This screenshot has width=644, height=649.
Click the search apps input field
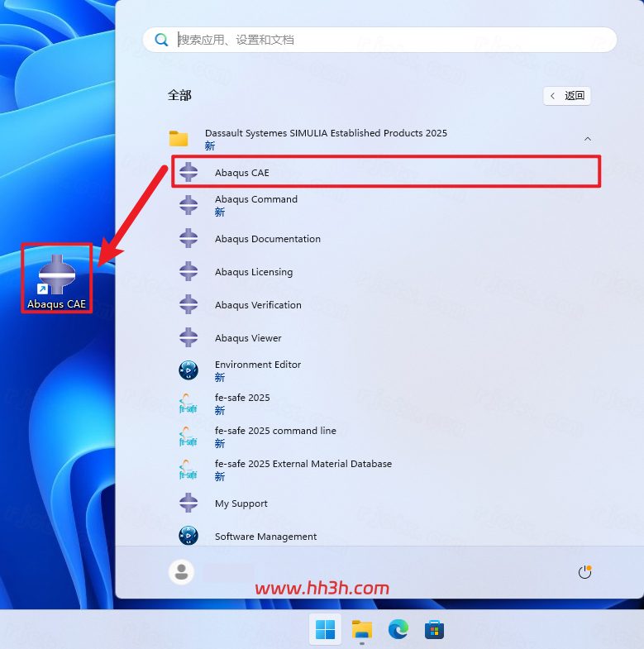tap(379, 40)
